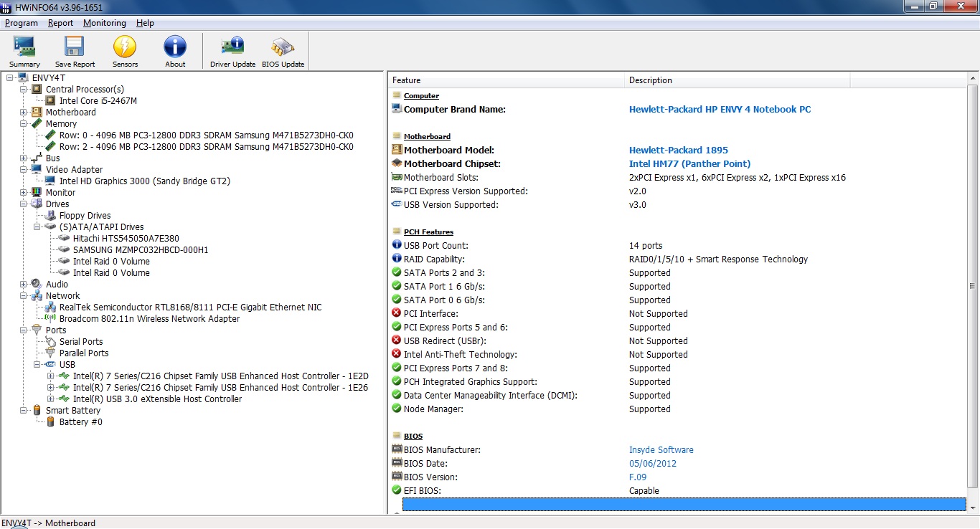The height and width of the screenshot is (529, 980).
Task: Open the Sensors lightning icon
Action: [125, 47]
